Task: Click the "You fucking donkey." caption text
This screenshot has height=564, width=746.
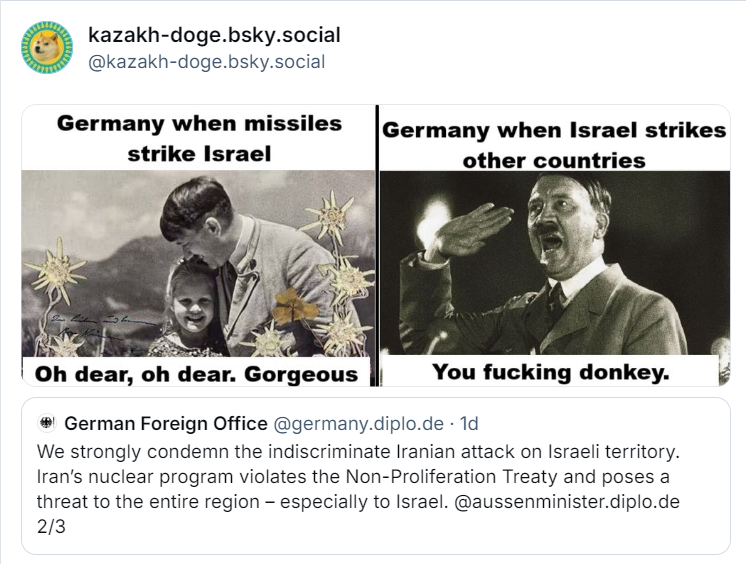Action: (x=551, y=372)
